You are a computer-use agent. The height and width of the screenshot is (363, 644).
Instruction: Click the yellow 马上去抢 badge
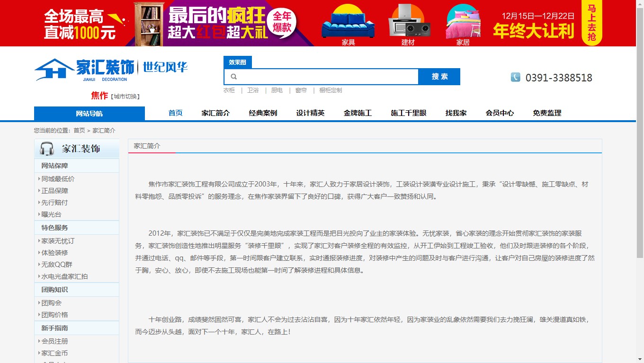591,23
